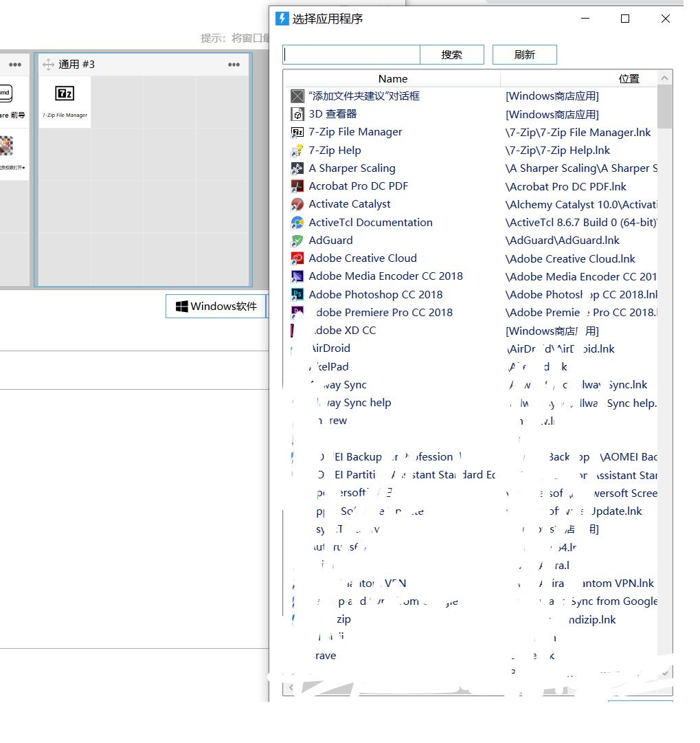
Task: Click the 搜索 button
Action: click(x=452, y=54)
